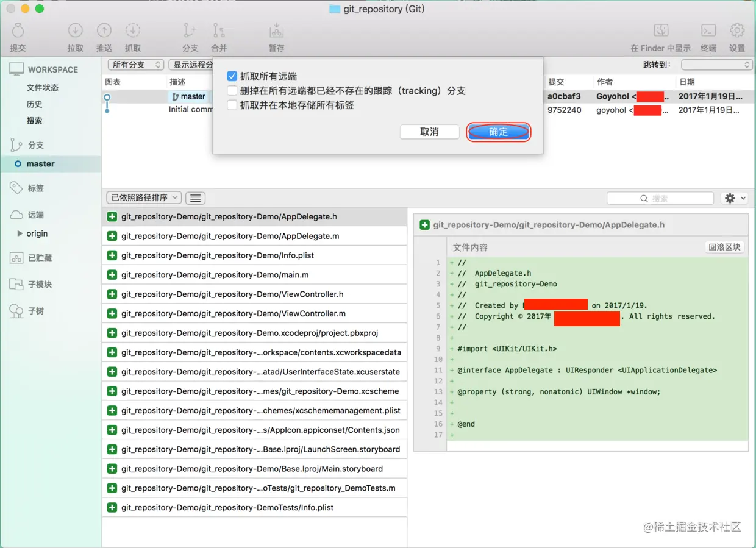Click the Stash (暂存) toolbar icon
Viewport: 756px width, 548px height.
277,30
